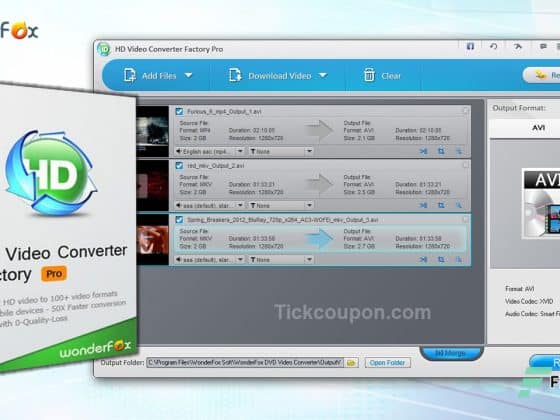
Task: Select the Spring_Breakers video thumbnail
Action: [152, 240]
